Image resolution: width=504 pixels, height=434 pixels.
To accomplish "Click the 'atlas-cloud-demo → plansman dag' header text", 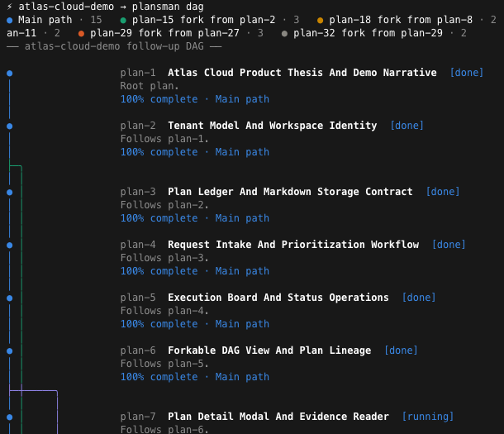I will 111,7.
